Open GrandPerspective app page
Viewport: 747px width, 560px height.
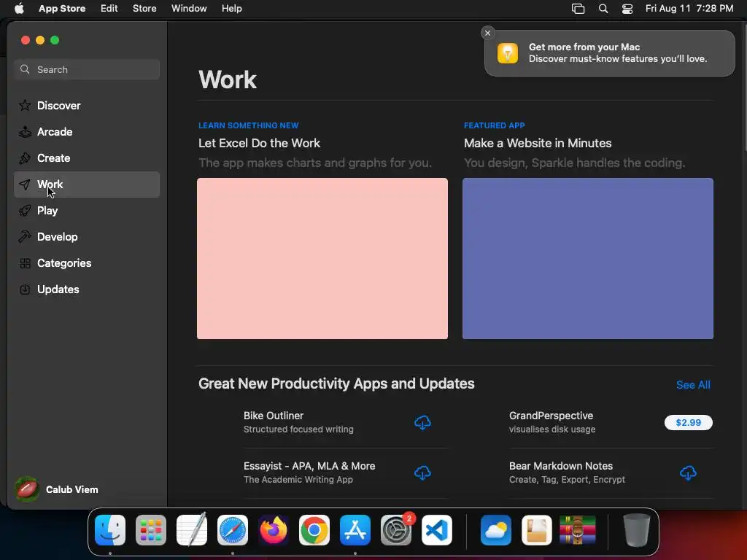(551, 415)
